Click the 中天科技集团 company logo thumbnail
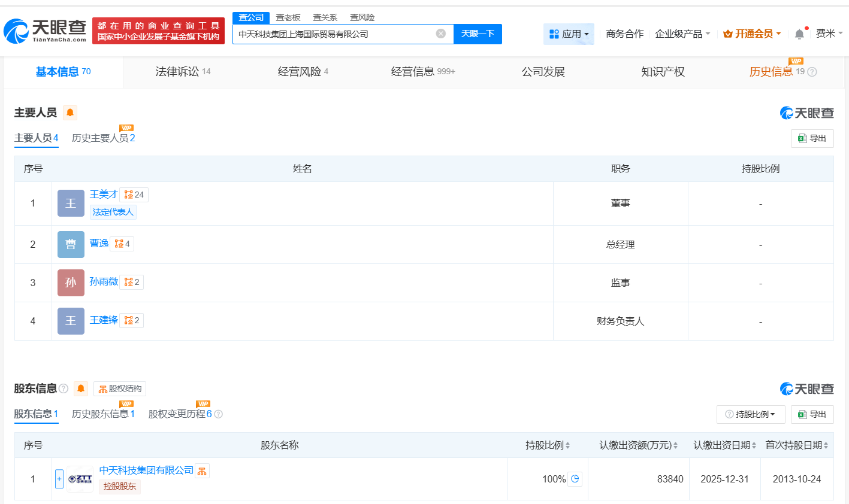This screenshot has height=504, width=849. 80,479
